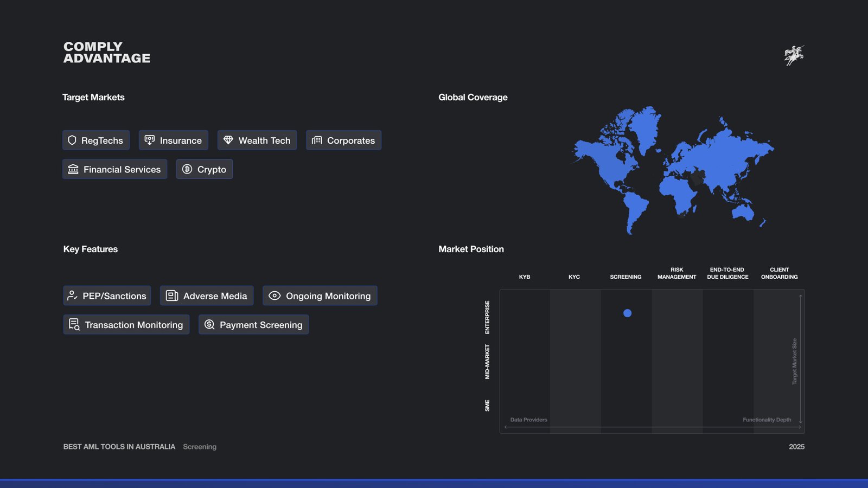Image resolution: width=868 pixels, height=488 pixels.
Task: Select the RegTechs tag
Action: coord(96,140)
